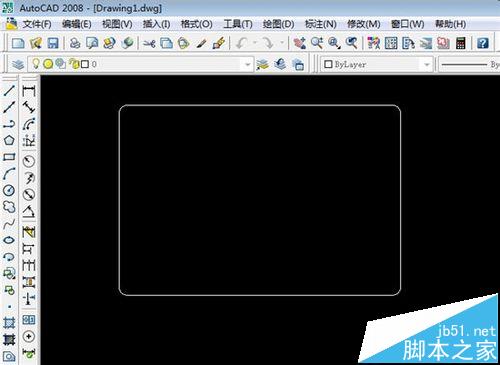The image size is (500, 365).
Task: Click the Zoom Realtime icon
Action: 317,43
